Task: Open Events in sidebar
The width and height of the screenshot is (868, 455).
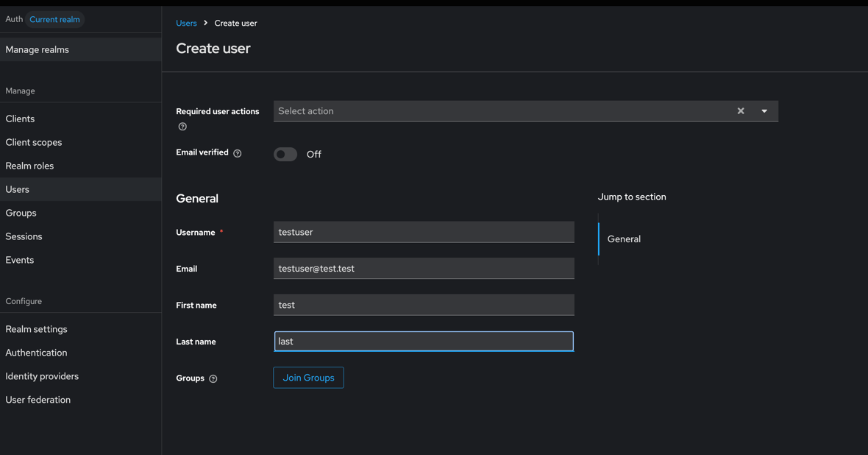Action: [81, 260]
